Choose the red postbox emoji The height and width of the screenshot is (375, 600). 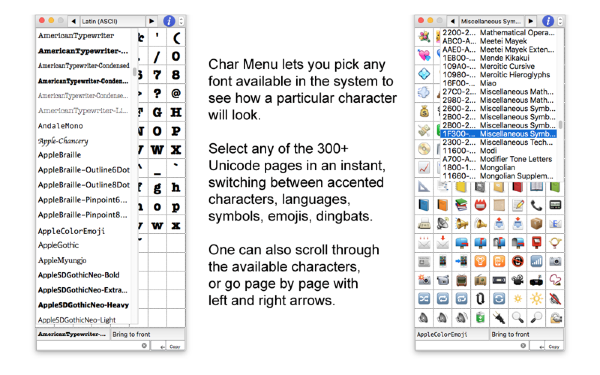(536, 243)
